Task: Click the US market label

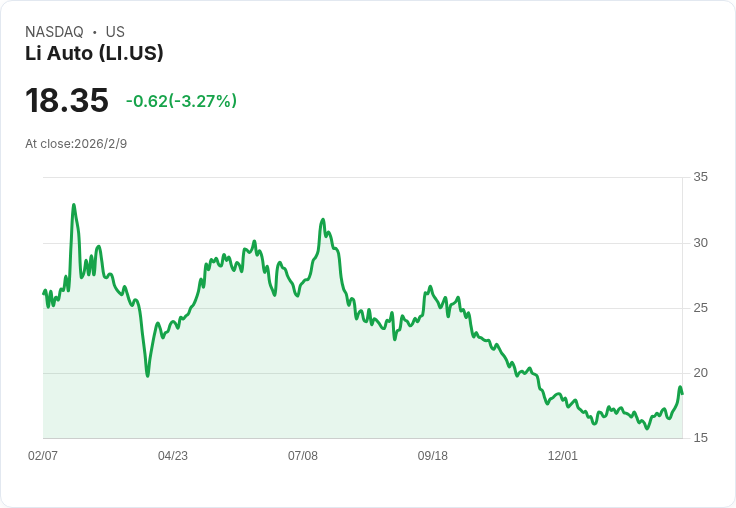Action: click(115, 32)
